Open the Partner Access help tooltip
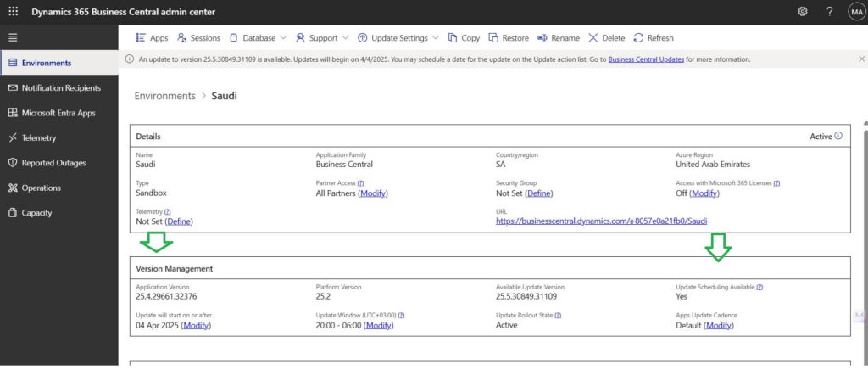Viewport: 868px width, 370px height. (360, 182)
